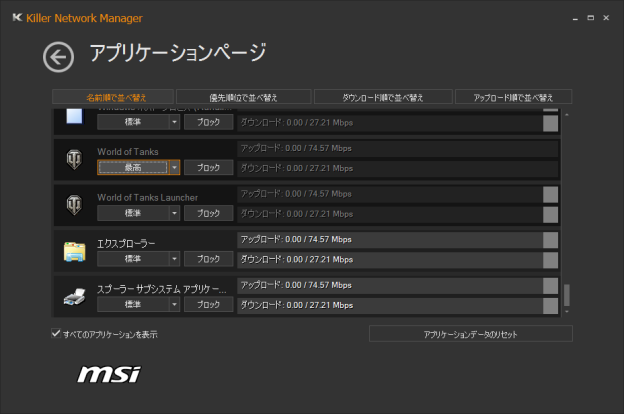The height and width of the screenshot is (414, 624).
Task: Toggle すべてのアプリケーションを表示 checkbox
Action: tap(56, 333)
